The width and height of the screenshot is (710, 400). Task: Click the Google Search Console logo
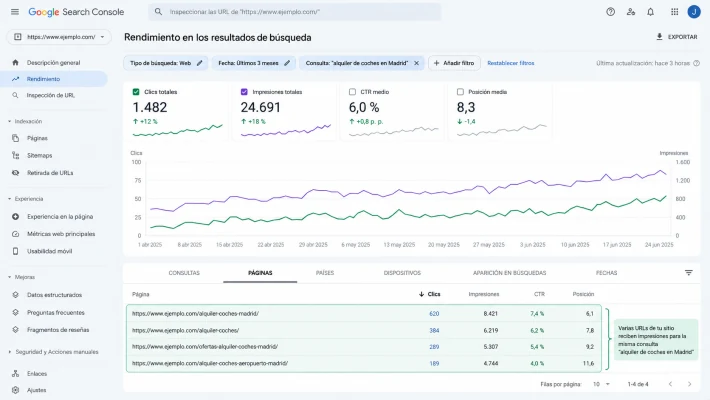[76, 12]
